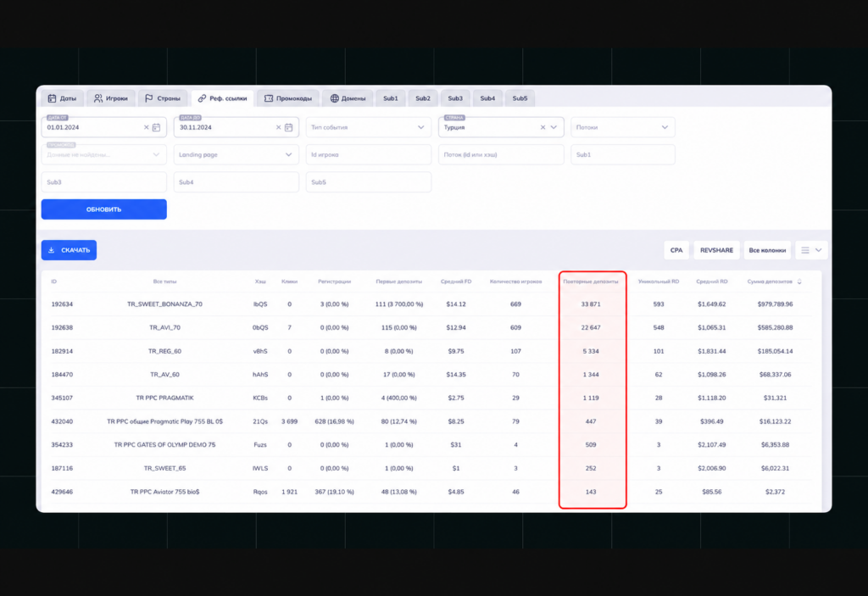Open the Sub5 tab

(520, 98)
